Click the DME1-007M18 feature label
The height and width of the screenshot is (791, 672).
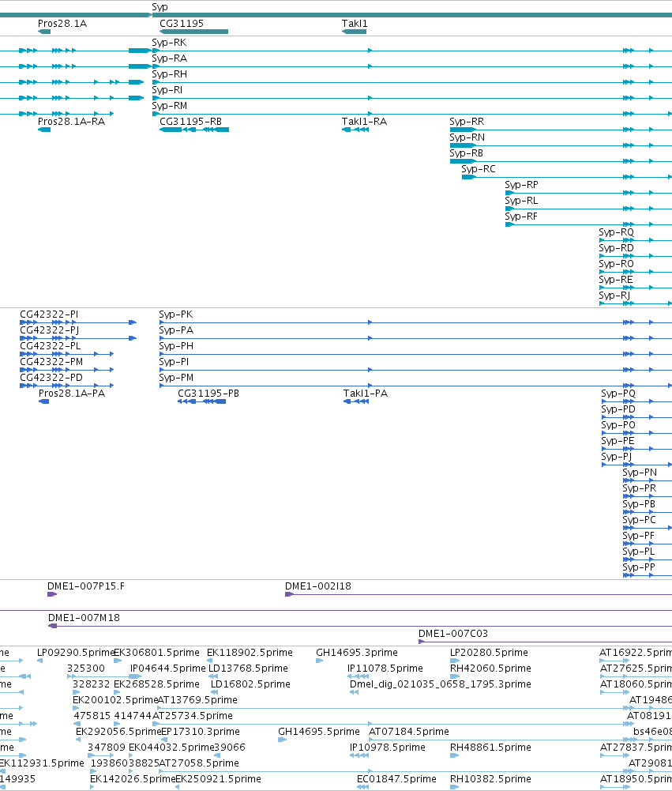click(x=84, y=618)
